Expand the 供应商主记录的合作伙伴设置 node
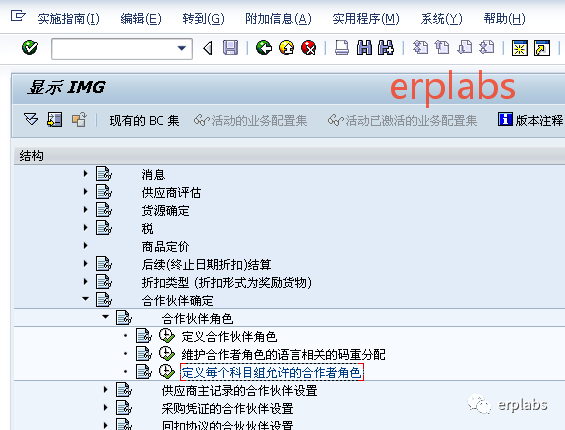565x430 pixels. [106, 390]
